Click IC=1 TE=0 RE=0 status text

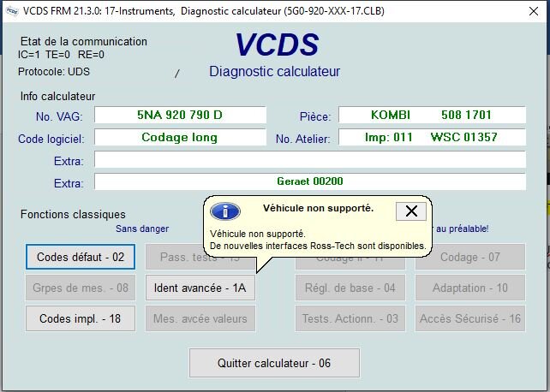point(61,55)
